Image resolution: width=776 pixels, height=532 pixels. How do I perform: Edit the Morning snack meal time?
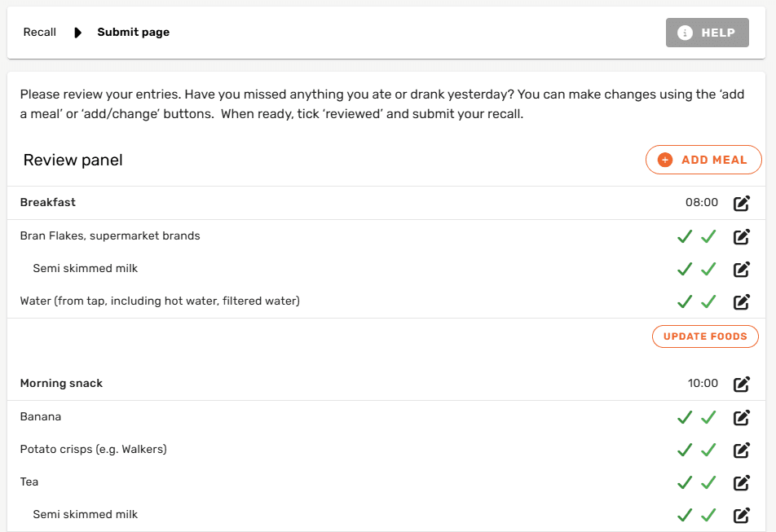(x=742, y=384)
